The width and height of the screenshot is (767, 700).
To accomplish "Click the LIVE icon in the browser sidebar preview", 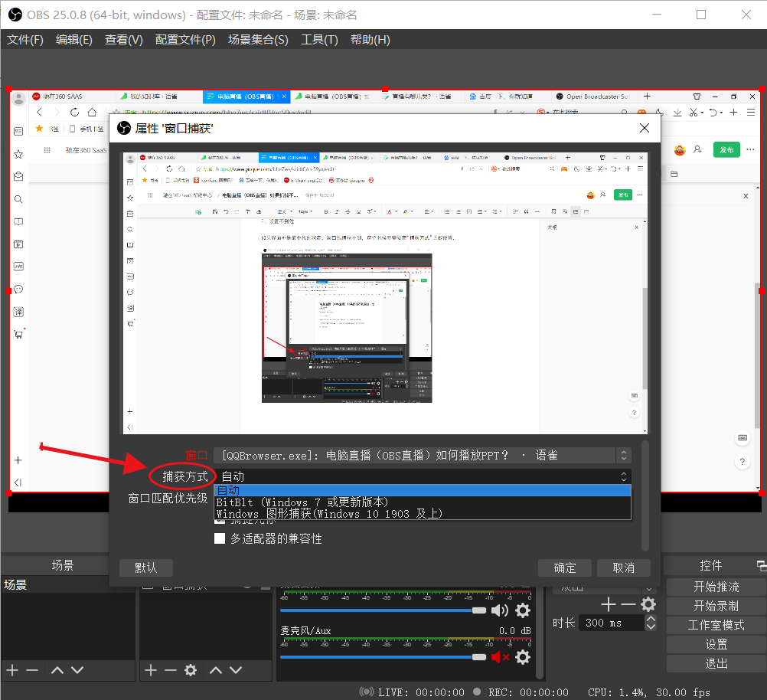I will tap(18, 267).
